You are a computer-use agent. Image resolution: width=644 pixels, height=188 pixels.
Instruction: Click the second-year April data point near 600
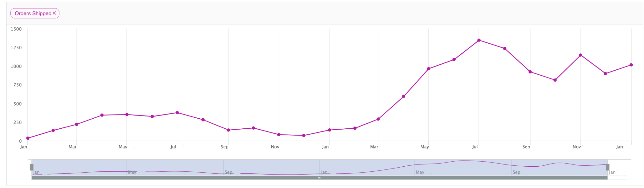[404, 96]
